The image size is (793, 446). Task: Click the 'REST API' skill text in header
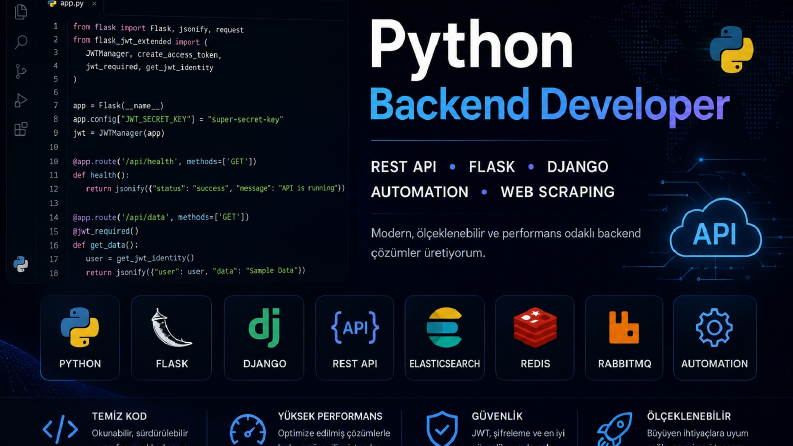(x=404, y=167)
